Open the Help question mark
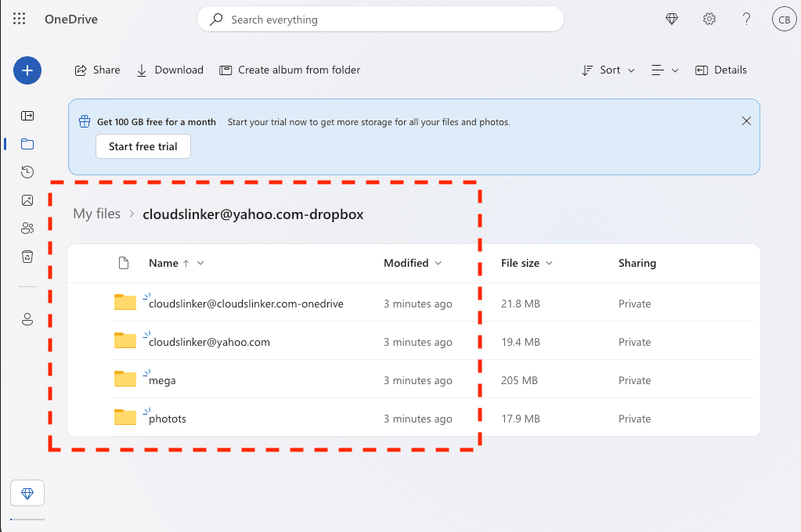 click(746, 20)
